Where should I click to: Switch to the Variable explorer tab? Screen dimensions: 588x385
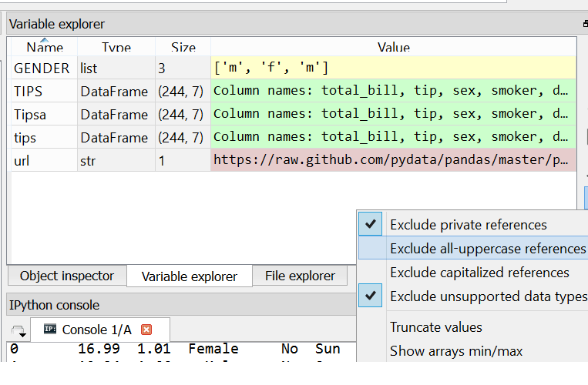pos(190,276)
